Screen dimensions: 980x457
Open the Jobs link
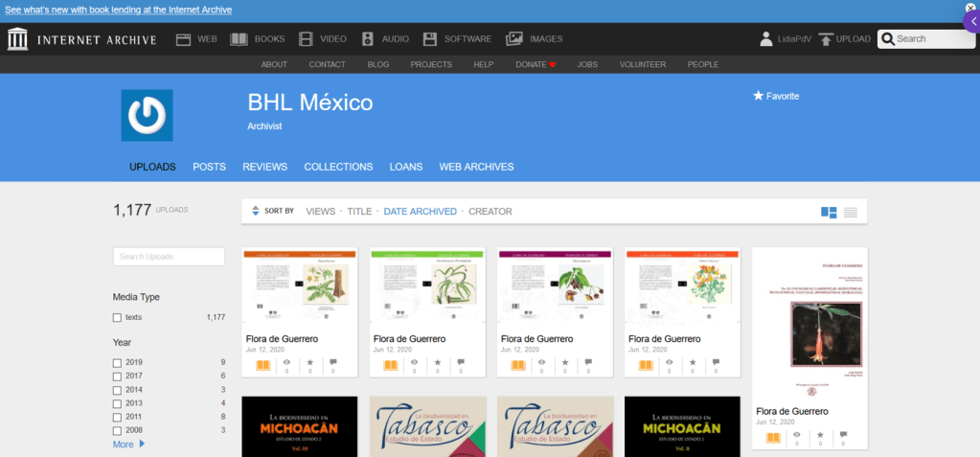pyautogui.click(x=587, y=64)
